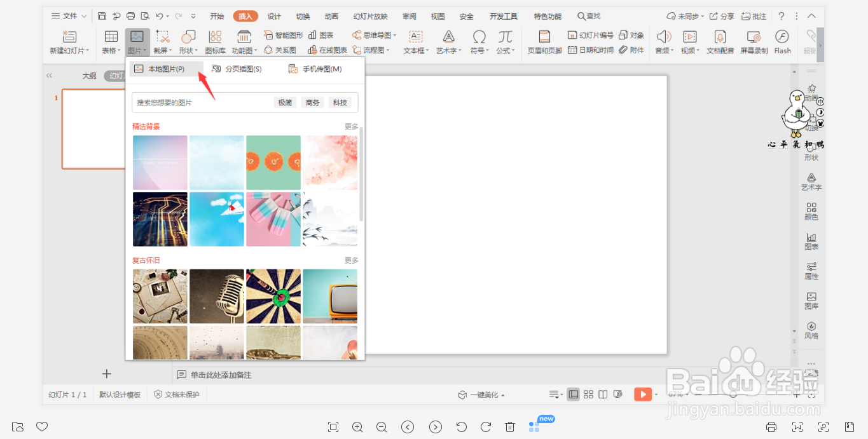Choose 本地图片(P) local picture option
The height and width of the screenshot is (439, 868).
[x=167, y=69]
